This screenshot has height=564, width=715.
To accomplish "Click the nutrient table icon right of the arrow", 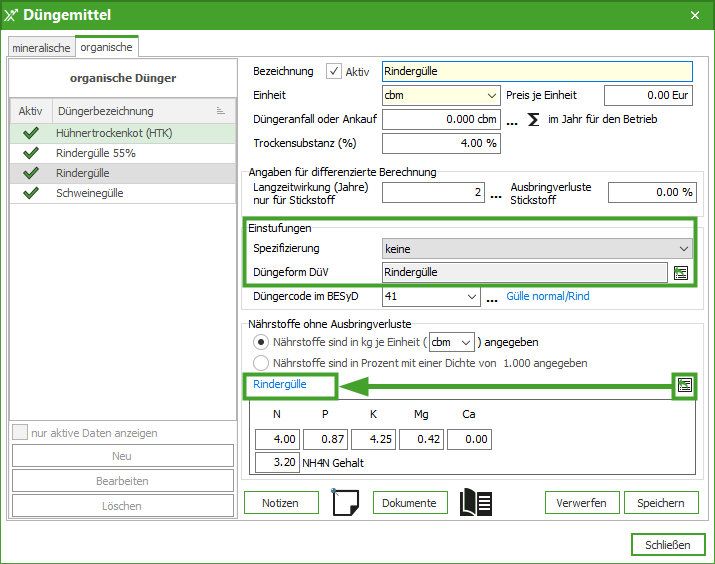I will [685, 386].
